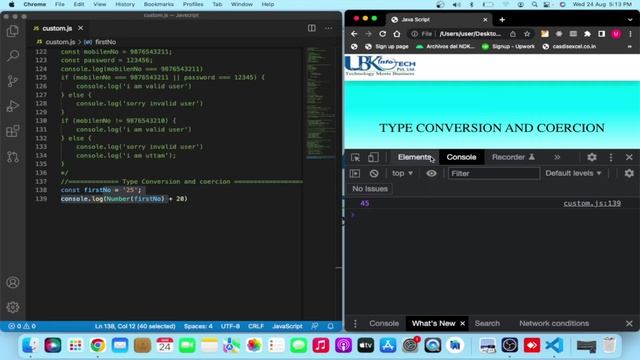Select the drawer Search tab
The width and height of the screenshot is (640, 360).
point(487,324)
